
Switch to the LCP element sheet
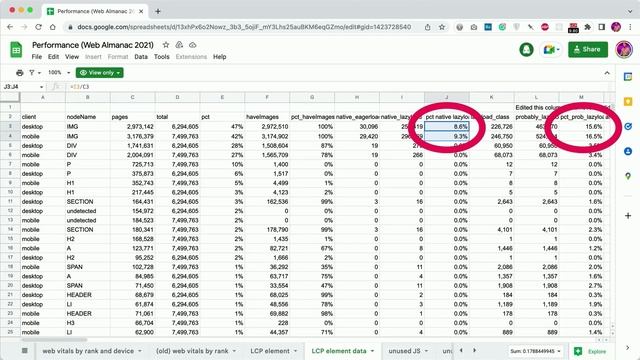click(x=270, y=351)
